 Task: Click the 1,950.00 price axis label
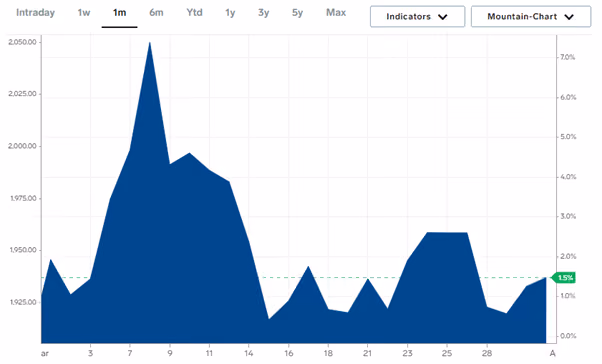(23, 250)
